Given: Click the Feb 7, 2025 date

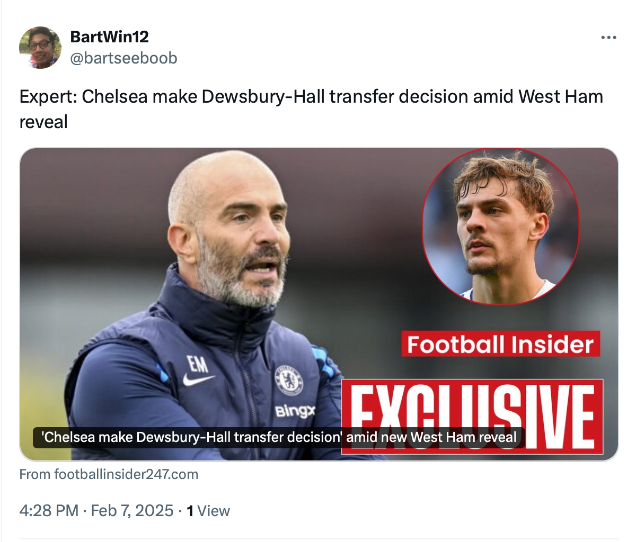Looking at the screenshot, I should coord(132,510).
